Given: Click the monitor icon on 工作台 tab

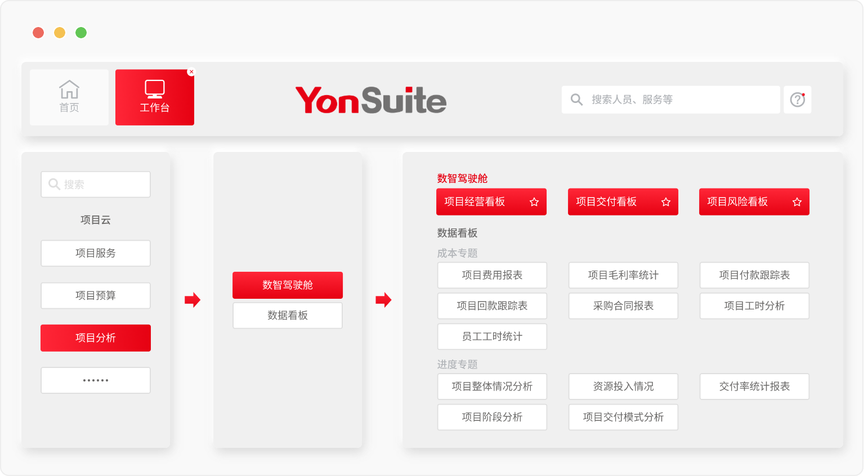Looking at the screenshot, I should [x=155, y=89].
